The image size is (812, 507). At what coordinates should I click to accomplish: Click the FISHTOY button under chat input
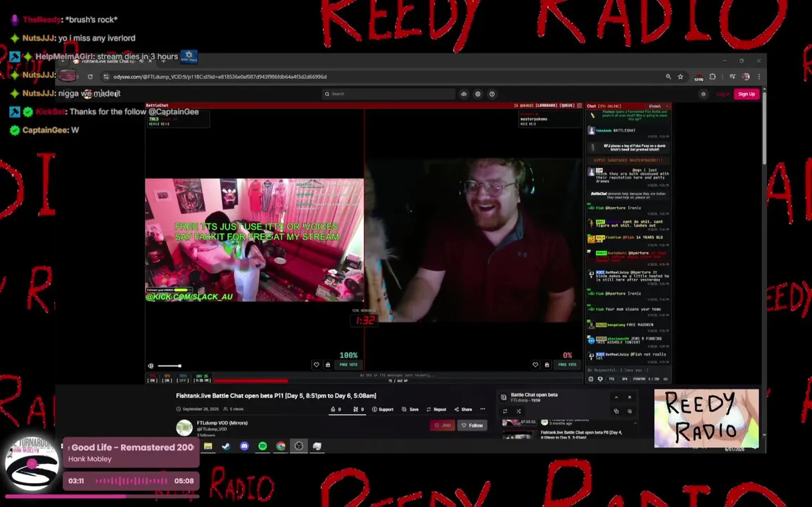(x=640, y=379)
